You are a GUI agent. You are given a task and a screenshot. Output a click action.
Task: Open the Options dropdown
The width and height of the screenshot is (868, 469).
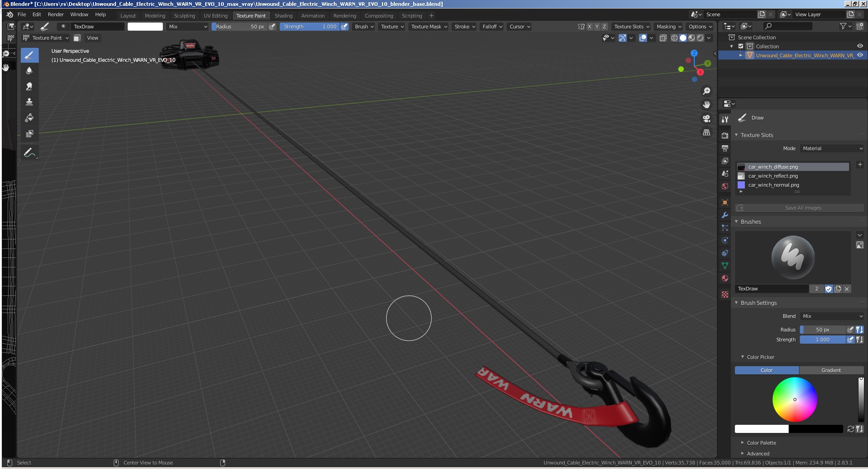[x=700, y=27]
